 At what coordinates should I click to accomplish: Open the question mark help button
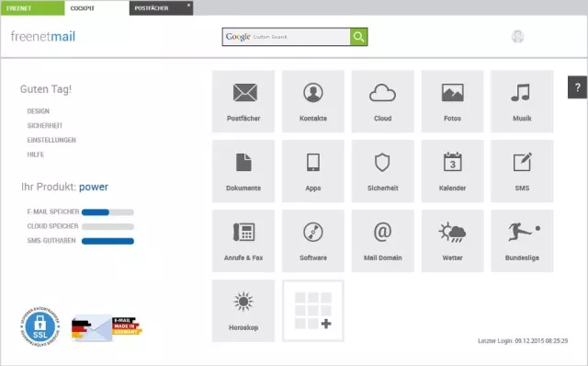pyautogui.click(x=578, y=87)
